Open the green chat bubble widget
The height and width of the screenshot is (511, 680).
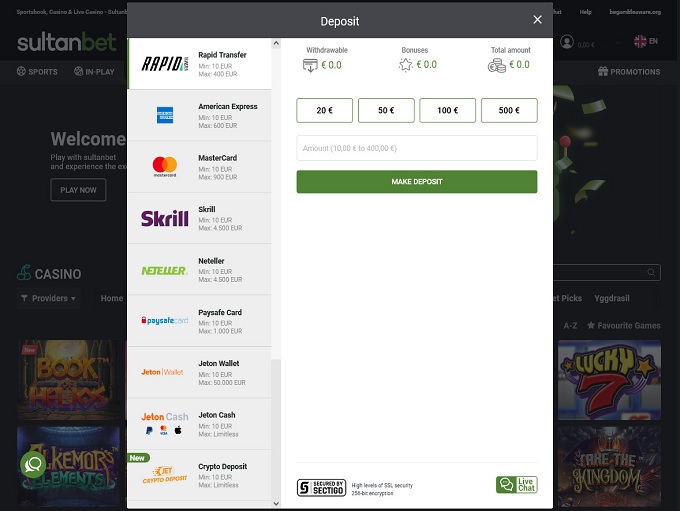coord(33,465)
